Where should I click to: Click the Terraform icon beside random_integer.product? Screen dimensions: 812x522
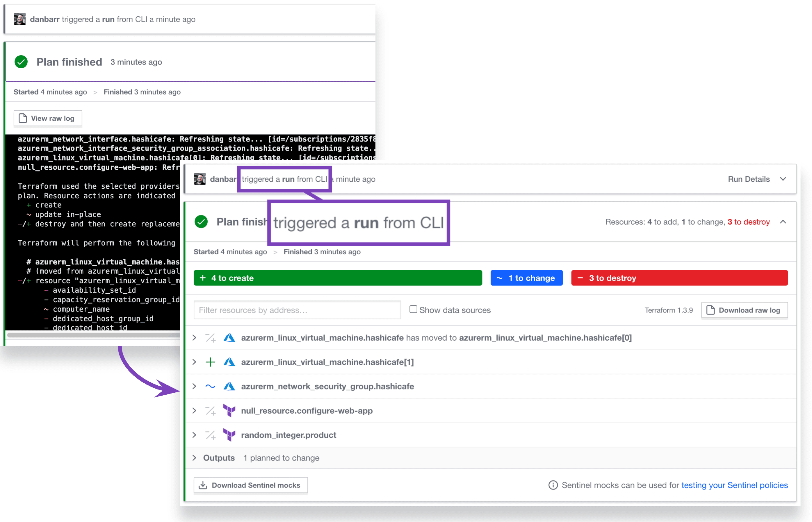click(230, 435)
